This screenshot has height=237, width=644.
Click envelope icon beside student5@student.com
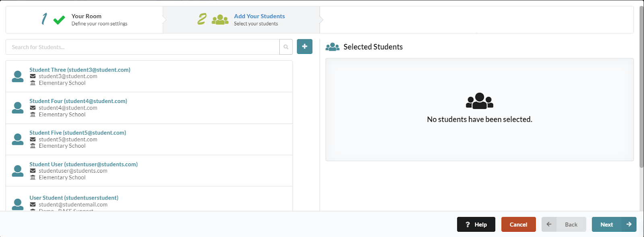click(33, 139)
